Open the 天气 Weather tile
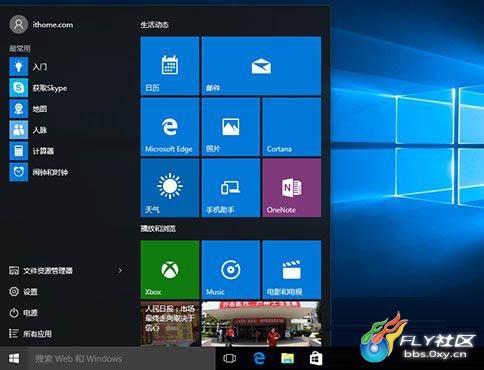484x370 pixels. 170,188
